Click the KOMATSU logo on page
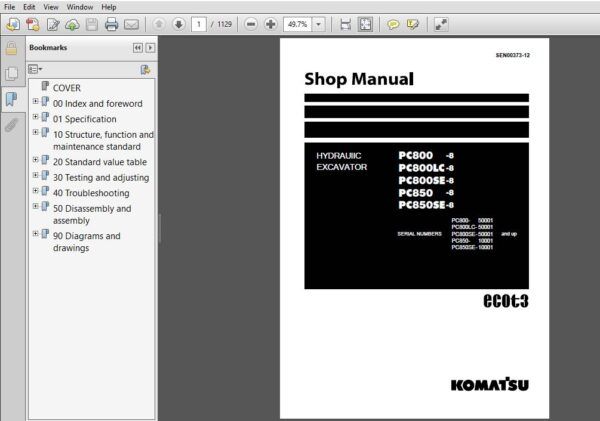Image resolution: width=600 pixels, height=421 pixels. click(x=490, y=384)
